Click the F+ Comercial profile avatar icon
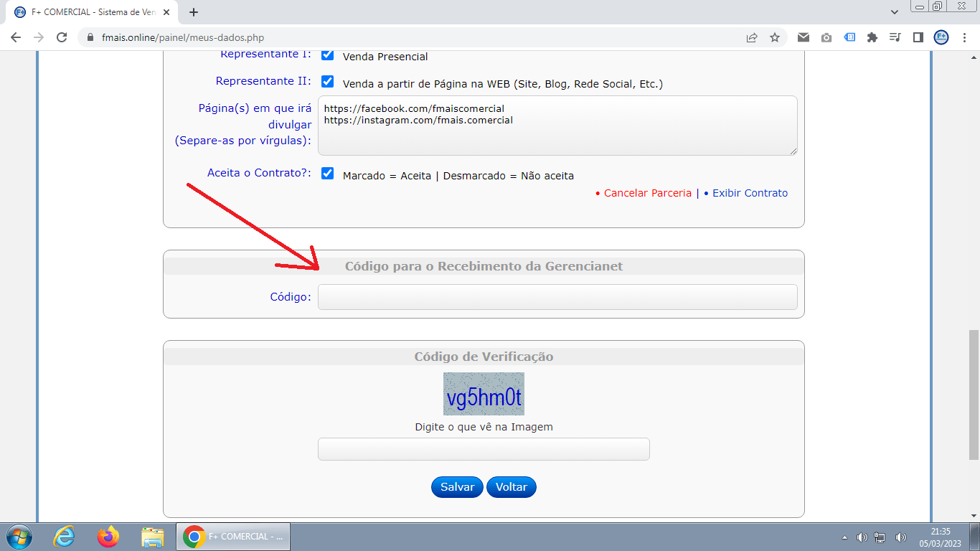Image resolution: width=980 pixels, height=551 pixels. (941, 37)
